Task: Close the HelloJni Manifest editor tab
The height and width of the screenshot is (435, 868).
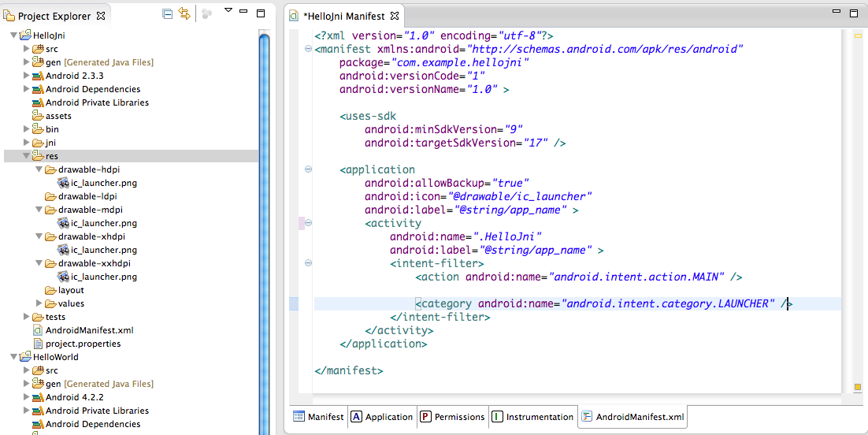Action: point(394,16)
